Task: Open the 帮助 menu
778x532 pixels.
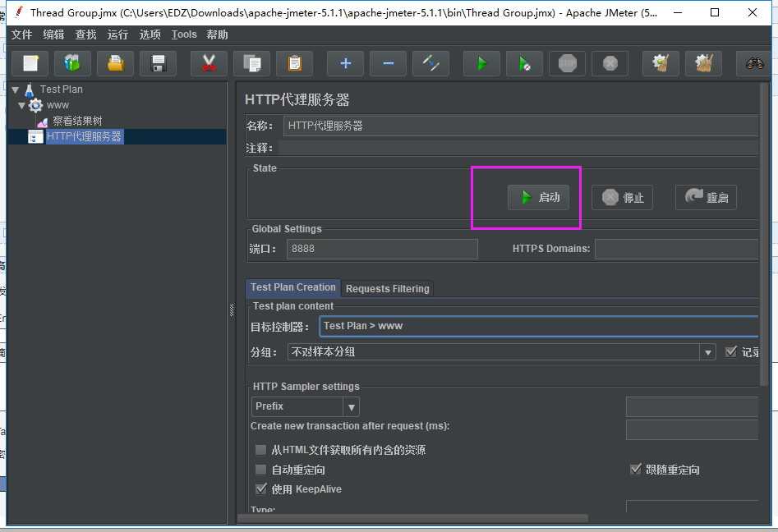Action: click(x=218, y=34)
